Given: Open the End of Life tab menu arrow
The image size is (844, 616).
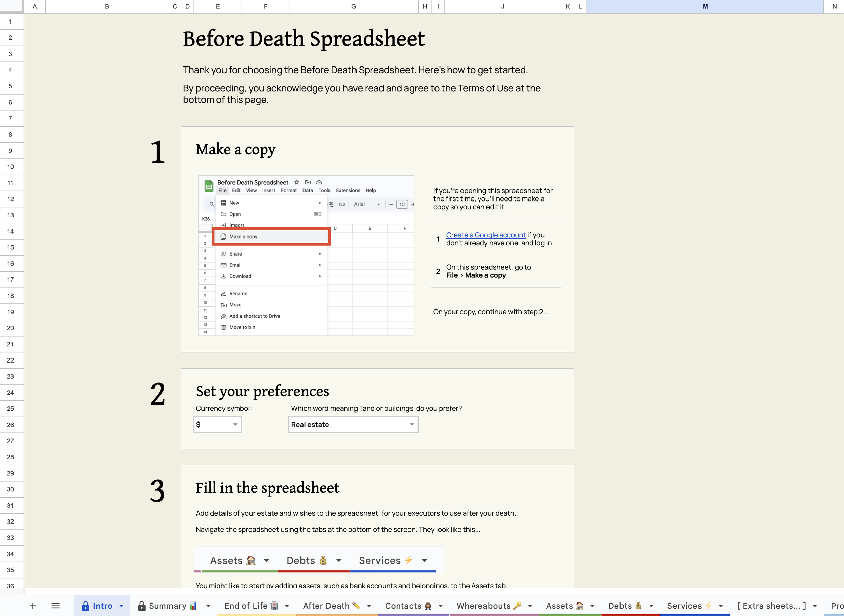Looking at the screenshot, I should (287, 606).
